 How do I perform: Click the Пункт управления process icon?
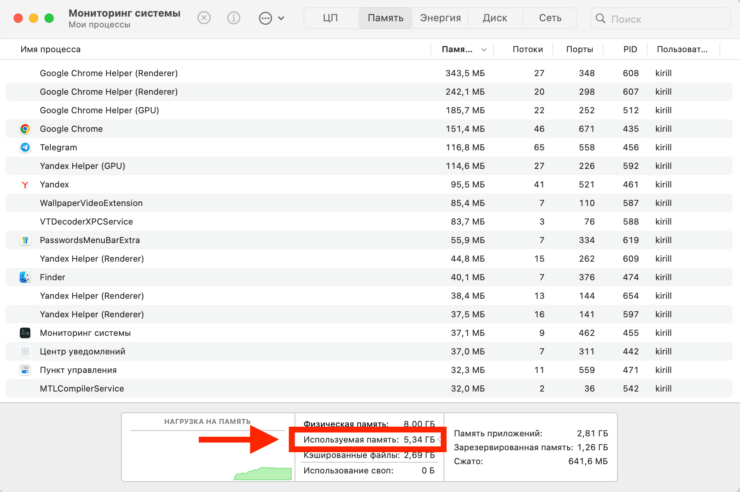25,370
